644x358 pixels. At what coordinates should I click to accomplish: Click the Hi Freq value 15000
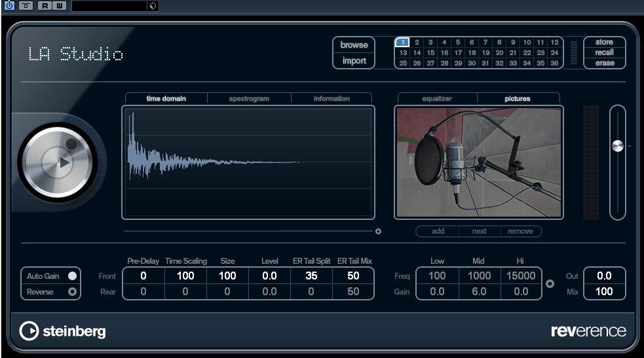coord(521,276)
